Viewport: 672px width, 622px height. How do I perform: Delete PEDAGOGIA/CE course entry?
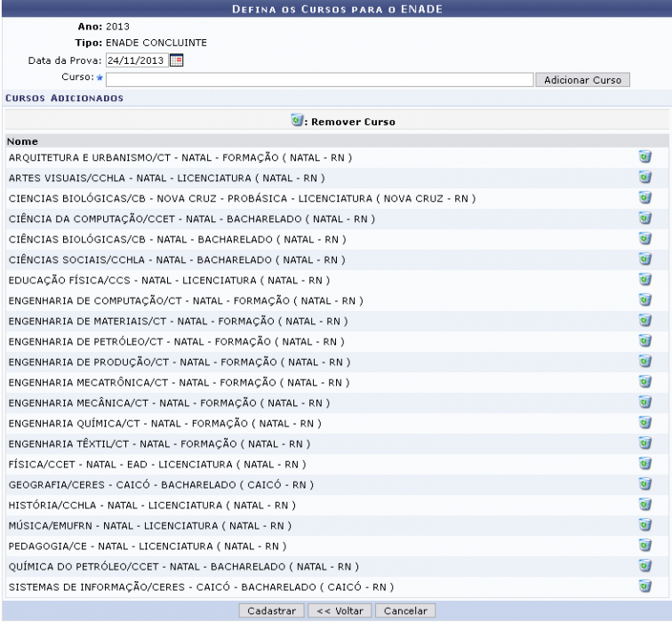[x=646, y=546]
